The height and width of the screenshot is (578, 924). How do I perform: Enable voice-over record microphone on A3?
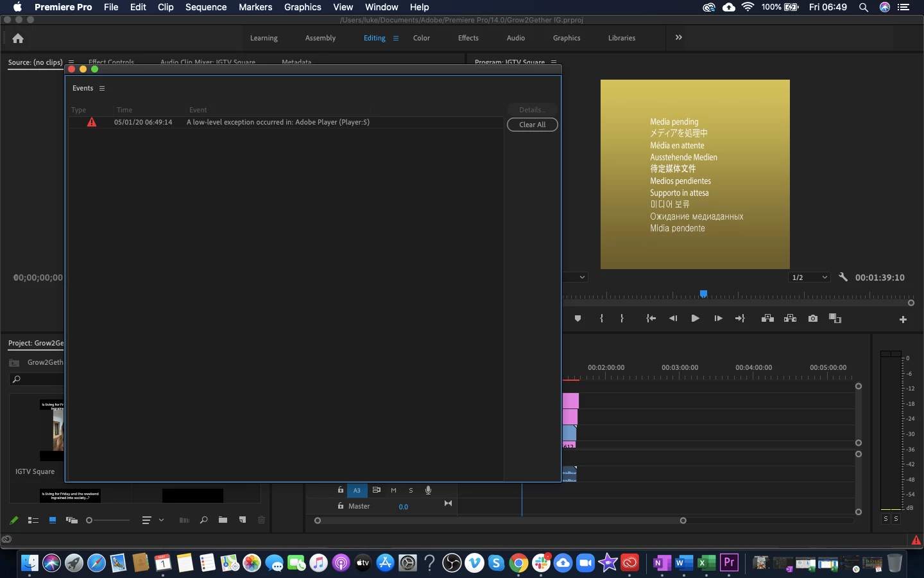pyautogui.click(x=428, y=490)
